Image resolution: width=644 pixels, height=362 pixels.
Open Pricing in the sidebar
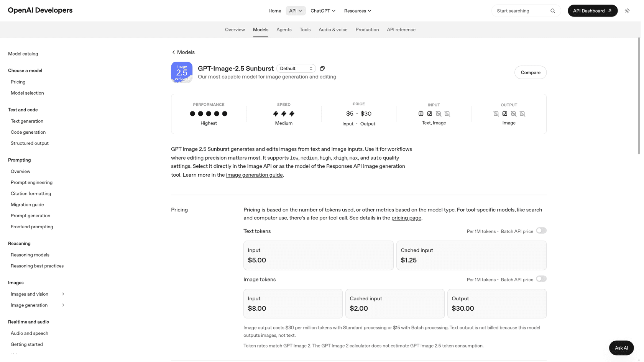click(18, 82)
